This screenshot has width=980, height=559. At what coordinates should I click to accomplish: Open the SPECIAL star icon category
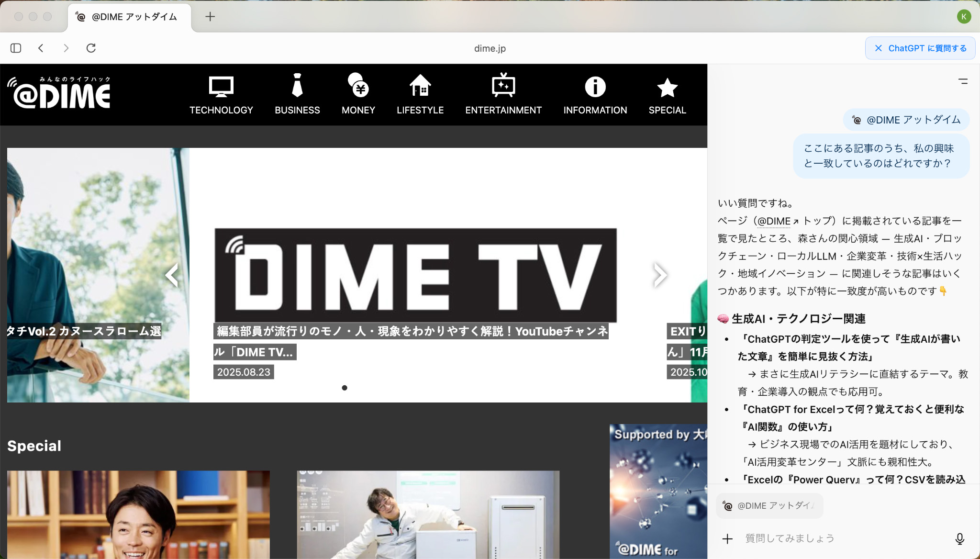coord(667,88)
